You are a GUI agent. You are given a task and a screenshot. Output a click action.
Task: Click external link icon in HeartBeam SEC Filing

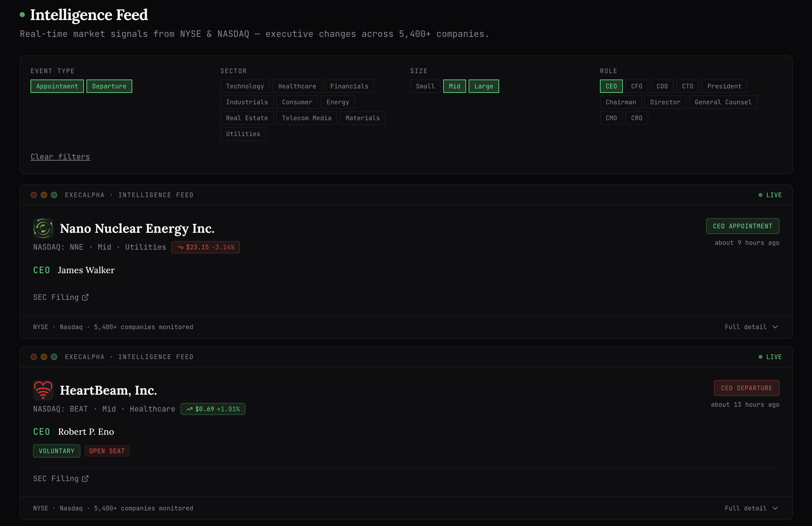tap(85, 479)
